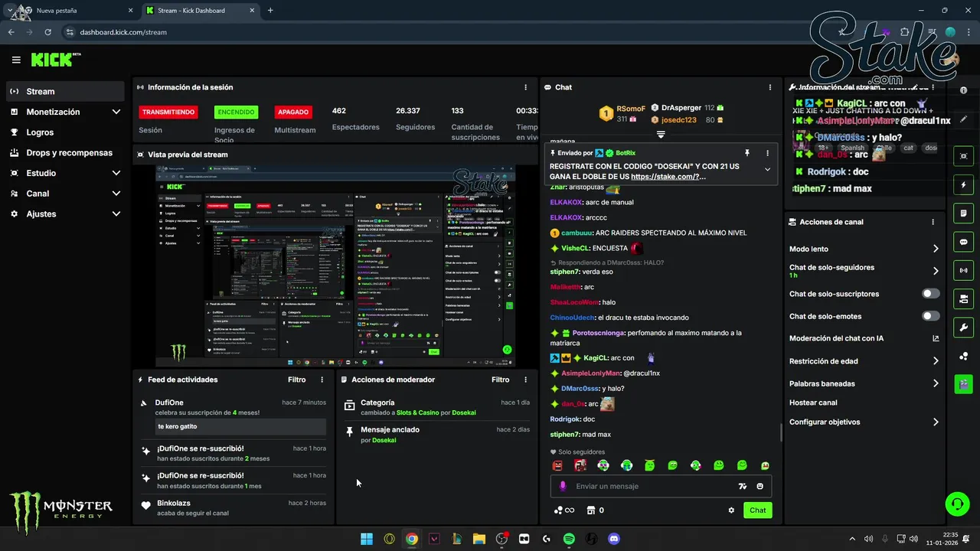The height and width of the screenshot is (551, 980).
Task: Open Logros in the sidebar
Action: (x=65, y=132)
